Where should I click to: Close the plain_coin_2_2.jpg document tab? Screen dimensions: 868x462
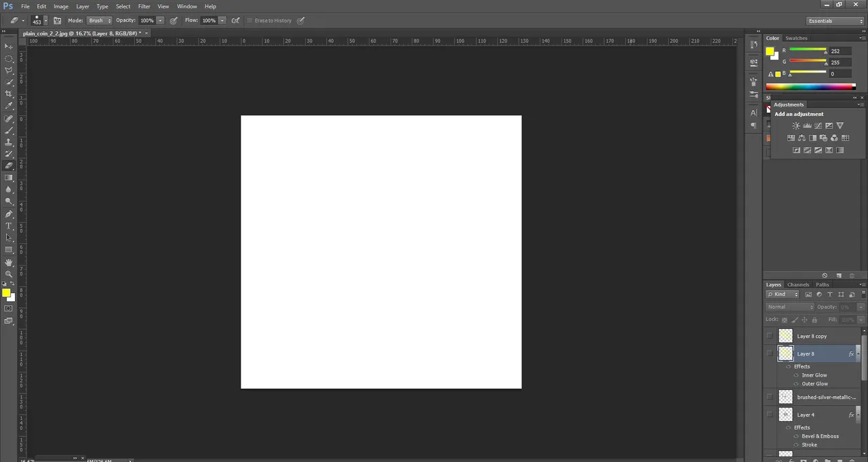point(146,33)
